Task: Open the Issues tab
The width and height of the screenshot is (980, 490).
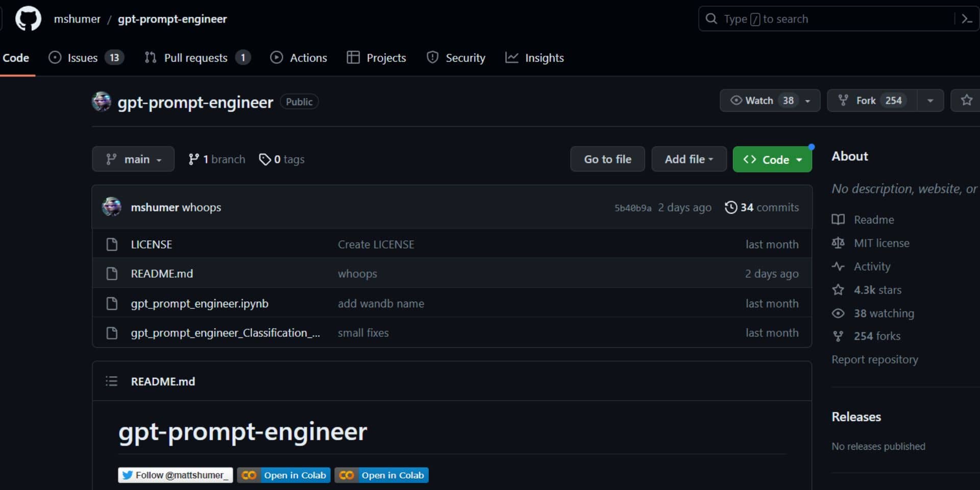Action: click(86, 58)
